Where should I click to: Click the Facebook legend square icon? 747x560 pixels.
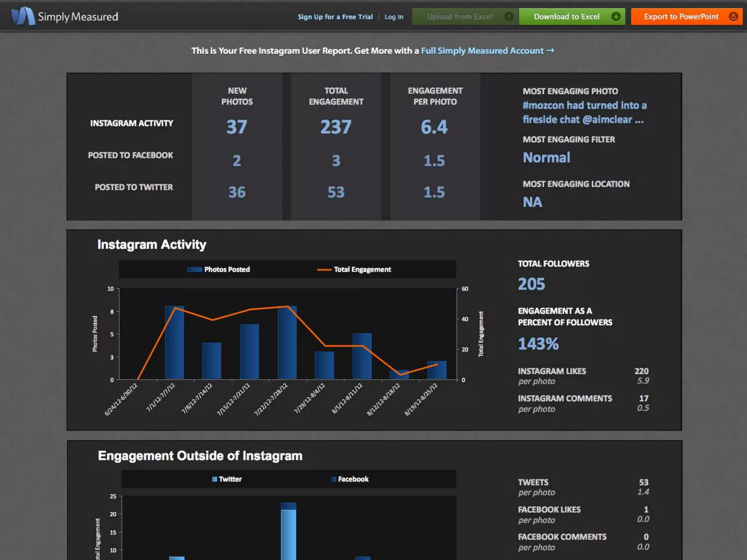tap(333, 479)
